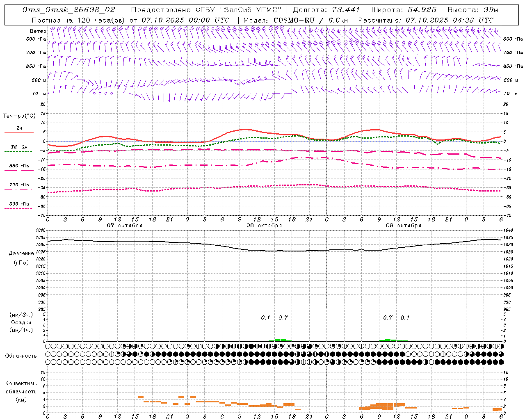Click the Ветер wind section label
Screen dimensions: 525x420
click(x=38, y=31)
